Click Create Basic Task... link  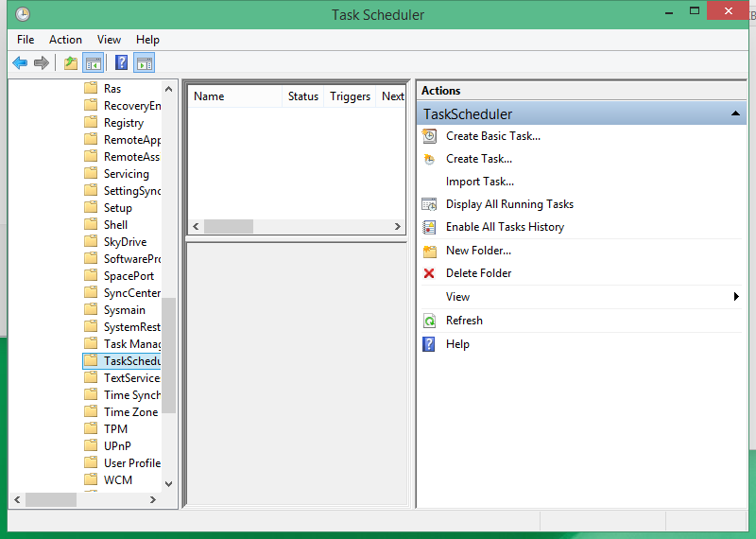click(493, 136)
